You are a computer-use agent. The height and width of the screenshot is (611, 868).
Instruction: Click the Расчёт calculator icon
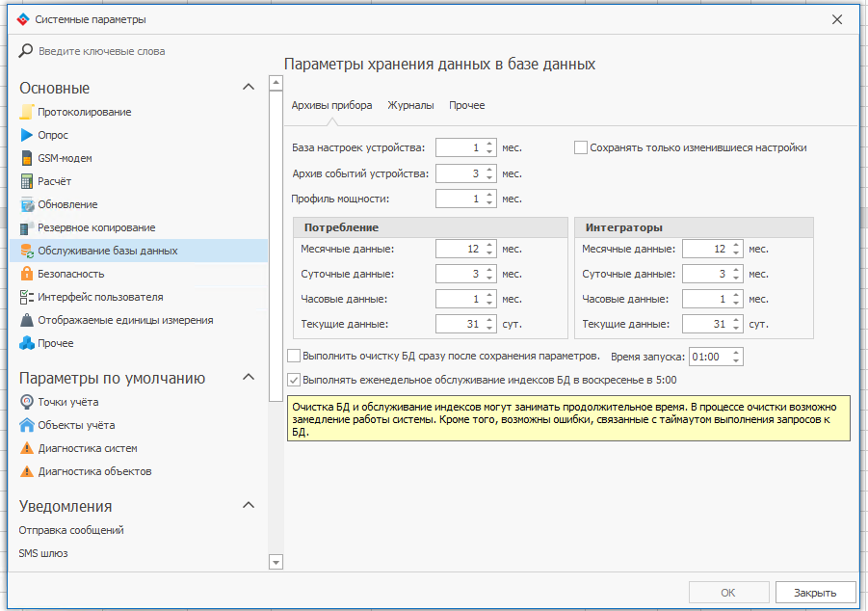pyautogui.click(x=27, y=181)
